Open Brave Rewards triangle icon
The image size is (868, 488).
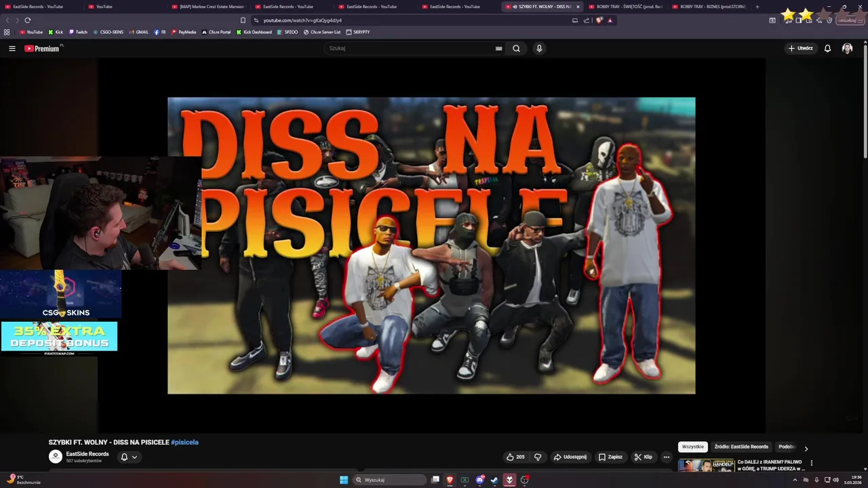point(610,20)
